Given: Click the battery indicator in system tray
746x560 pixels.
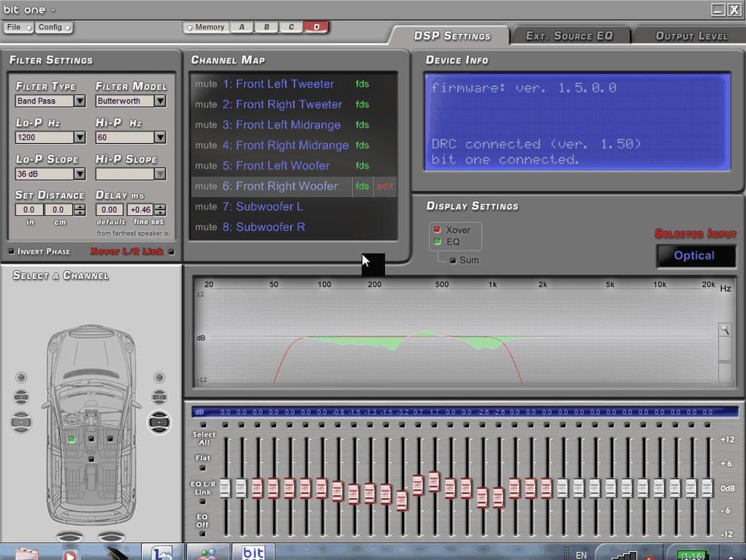Looking at the screenshot, I should point(692,555).
